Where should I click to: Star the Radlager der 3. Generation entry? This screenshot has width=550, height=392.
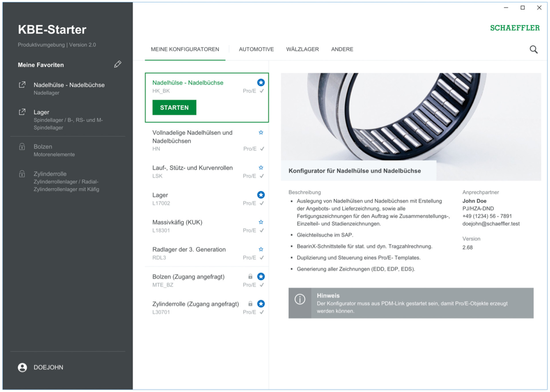[261, 249]
